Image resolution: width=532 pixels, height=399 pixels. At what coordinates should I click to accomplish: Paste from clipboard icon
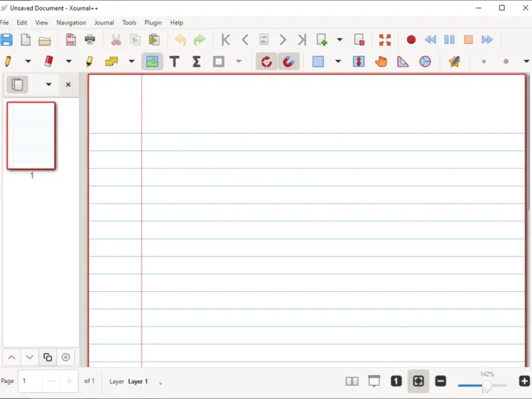(x=154, y=40)
